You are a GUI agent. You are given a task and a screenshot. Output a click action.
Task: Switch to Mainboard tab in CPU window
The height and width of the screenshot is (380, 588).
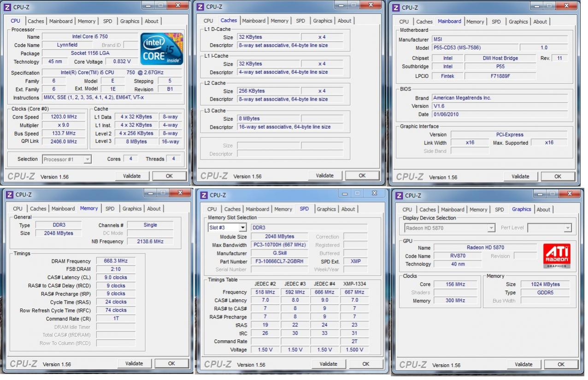point(61,21)
